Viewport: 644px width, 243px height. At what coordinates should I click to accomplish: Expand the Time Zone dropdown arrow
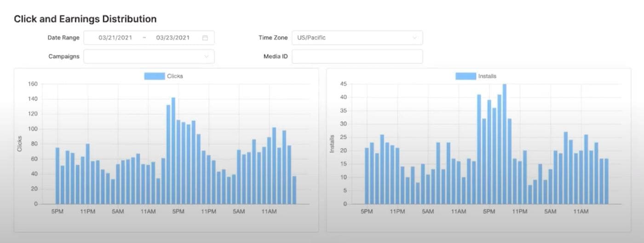[414, 38]
